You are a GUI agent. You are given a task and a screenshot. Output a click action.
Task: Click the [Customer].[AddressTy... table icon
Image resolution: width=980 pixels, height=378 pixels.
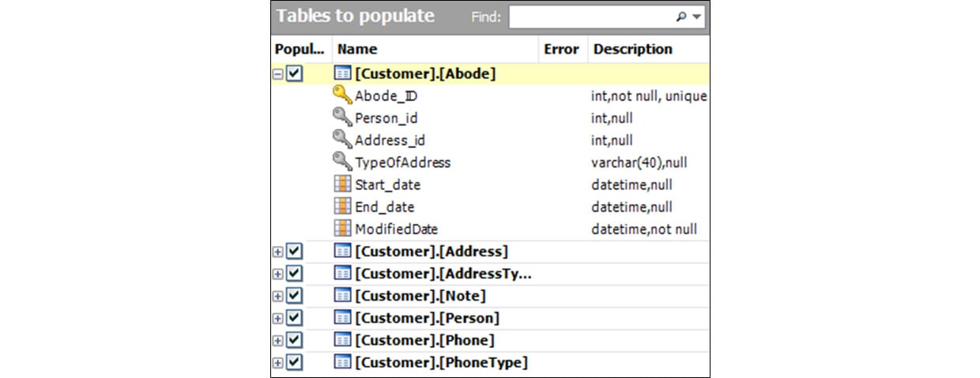click(342, 274)
